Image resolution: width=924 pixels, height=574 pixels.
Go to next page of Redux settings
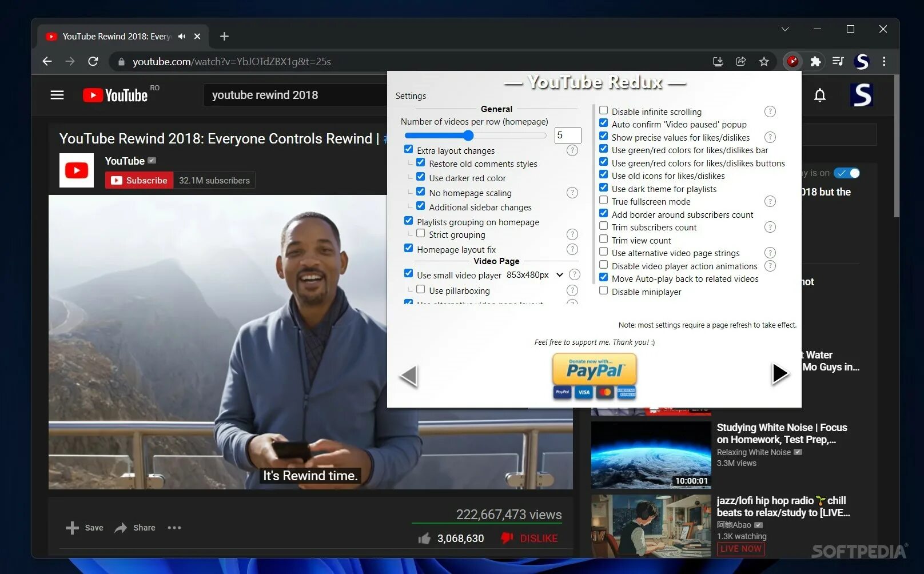[780, 373]
